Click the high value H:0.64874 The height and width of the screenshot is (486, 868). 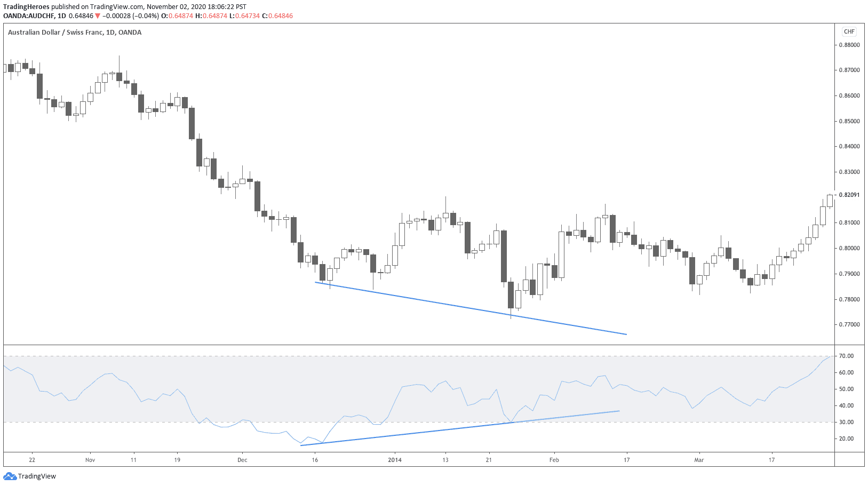click(x=211, y=16)
